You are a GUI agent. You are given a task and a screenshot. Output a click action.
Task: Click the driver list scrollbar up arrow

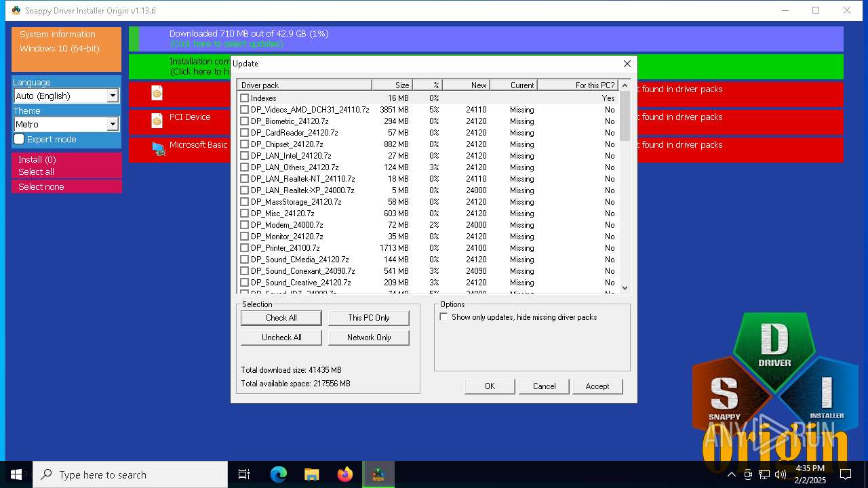625,85
